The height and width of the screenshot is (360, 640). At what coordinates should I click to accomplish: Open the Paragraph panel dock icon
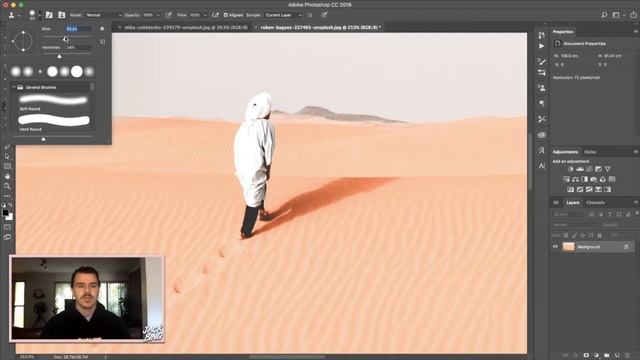click(542, 103)
